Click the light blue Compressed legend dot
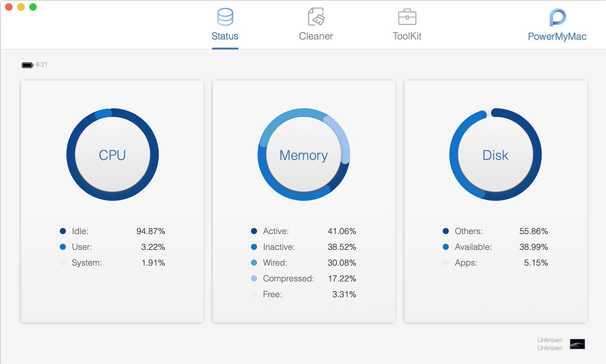 point(254,279)
